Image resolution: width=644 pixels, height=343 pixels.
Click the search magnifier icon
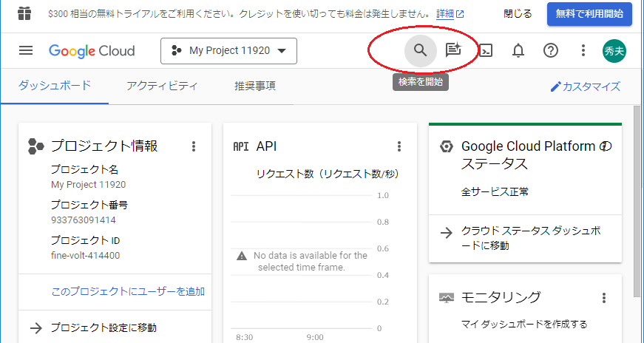click(420, 50)
